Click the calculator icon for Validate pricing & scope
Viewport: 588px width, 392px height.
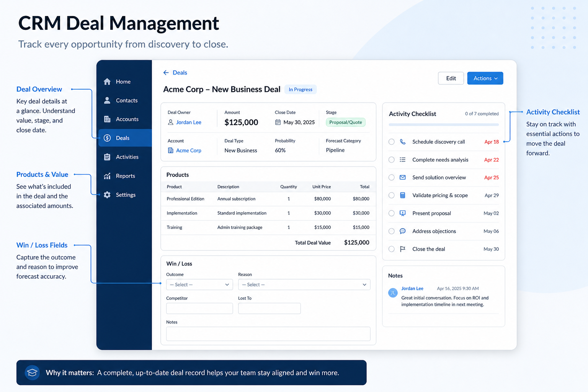pos(403,195)
